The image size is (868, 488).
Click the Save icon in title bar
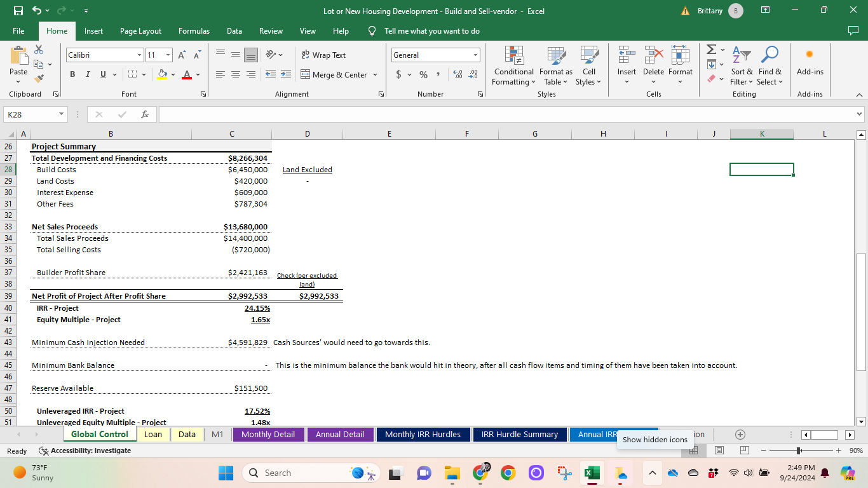[18, 11]
